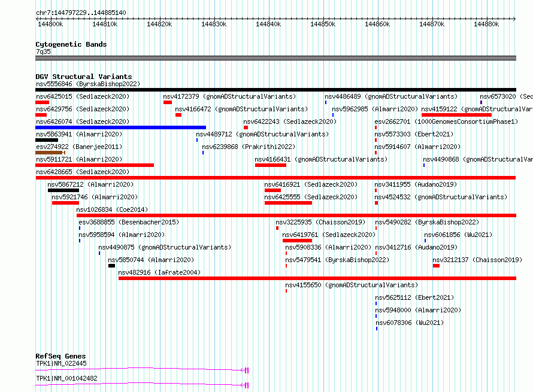Select nsv5911721 (Almarri2020) label
This screenshot has width=533, height=392.
coord(79,159)
